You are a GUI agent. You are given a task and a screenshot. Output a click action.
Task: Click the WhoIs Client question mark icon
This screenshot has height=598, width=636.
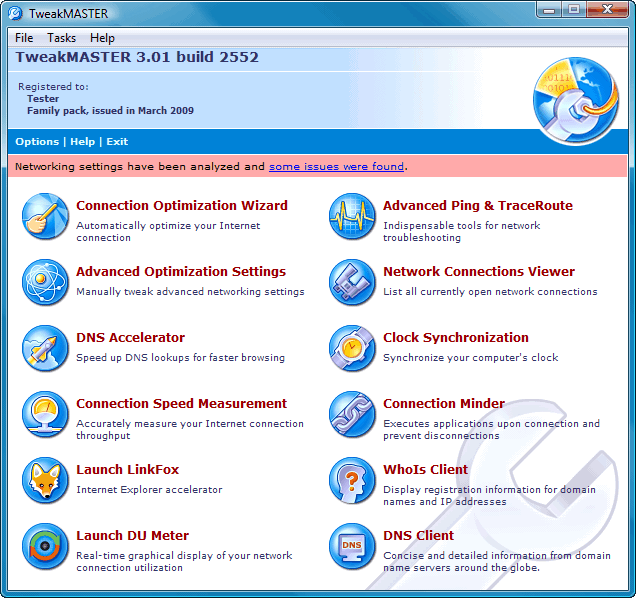[x=352, y=481]
